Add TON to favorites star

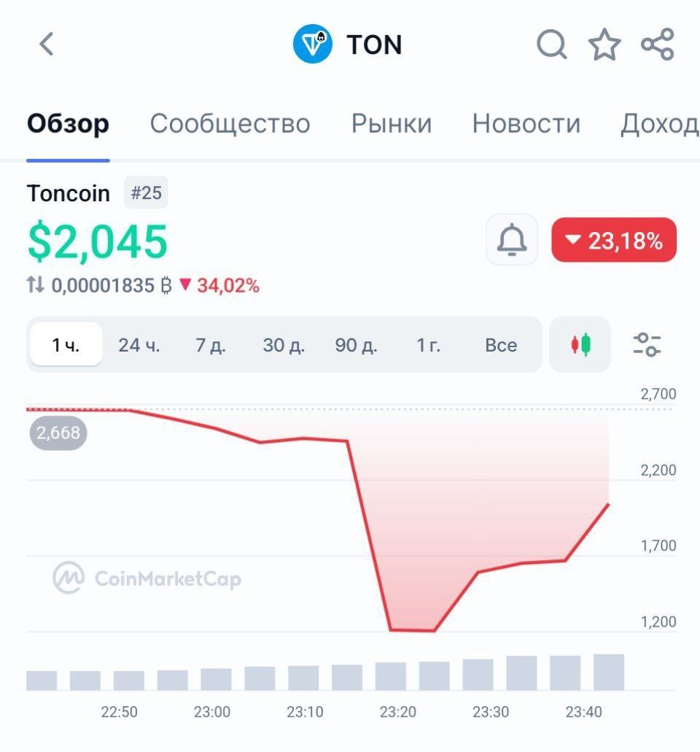click(x=604, y=44)
